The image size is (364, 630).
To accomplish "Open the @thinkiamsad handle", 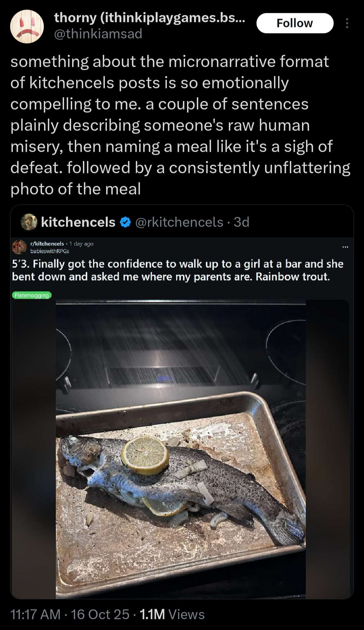I will click(x=98, y=34).
